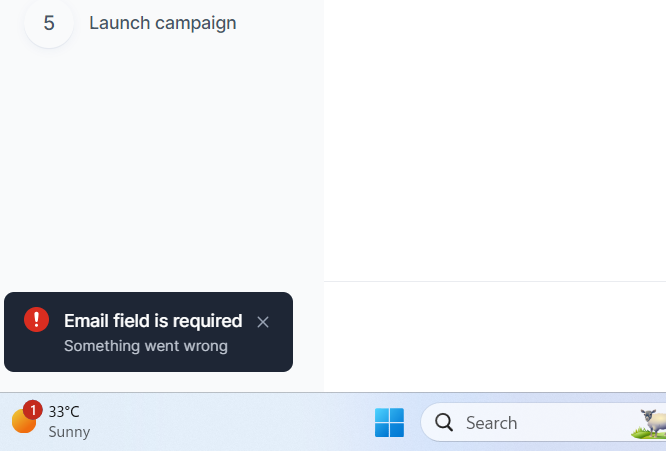Click the footer area below the divider
The height and width of the screenshot is (451, 666).
point(495,336)
